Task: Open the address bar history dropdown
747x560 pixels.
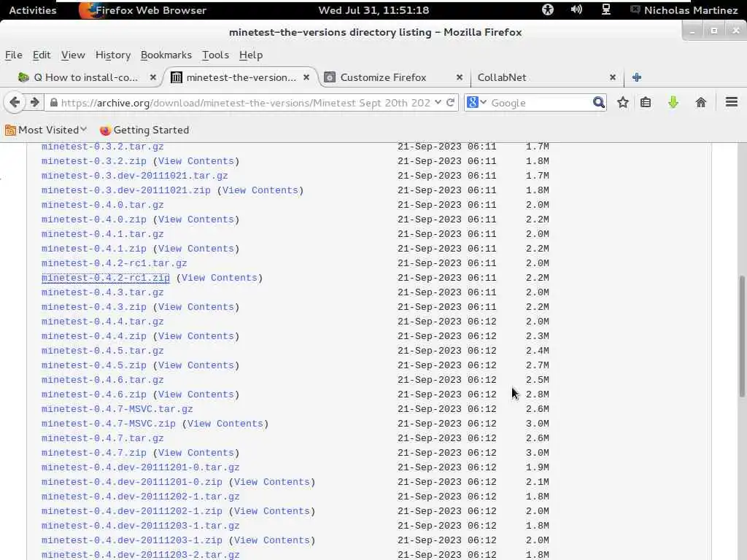Action: pos(438,102)
